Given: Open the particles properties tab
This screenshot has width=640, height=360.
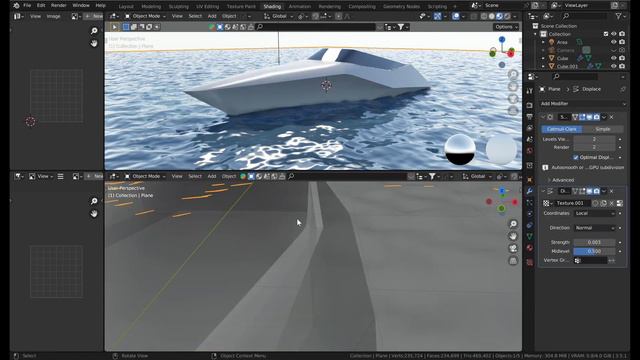Looking at the screenshot, I should tap(530, 202).
